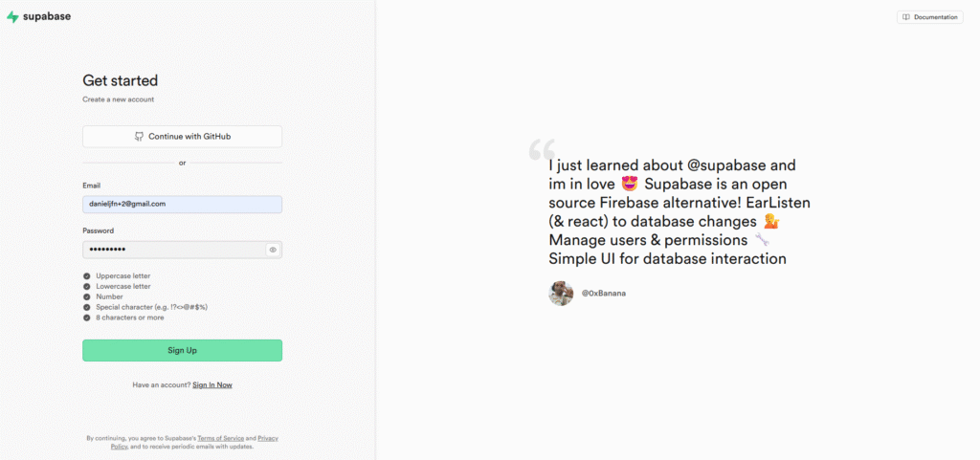Viewport: 980px width, 460px height.
Task: Open the Terms of Service link
Action: click(x=221, y=438)
